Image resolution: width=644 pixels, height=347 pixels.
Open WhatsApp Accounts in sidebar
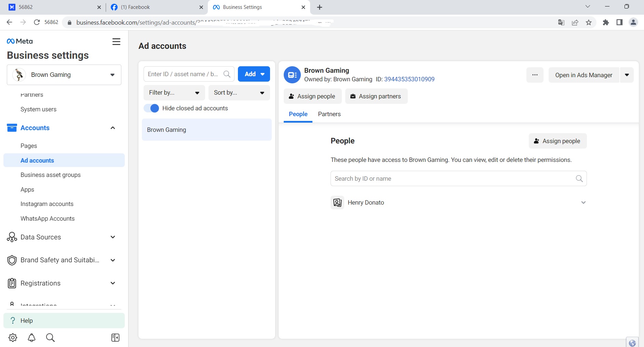pyautogui.click(x=48, y=219)
